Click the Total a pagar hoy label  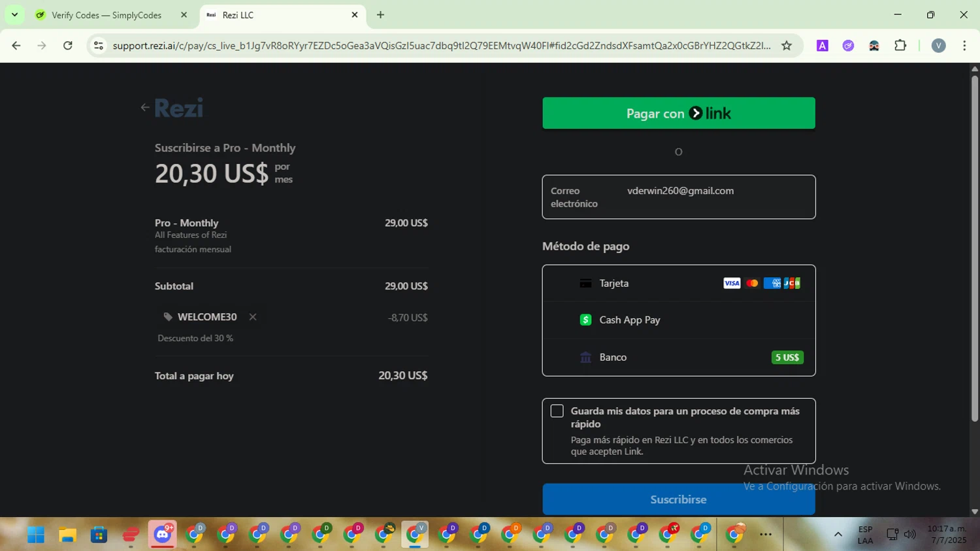[194, 376]
